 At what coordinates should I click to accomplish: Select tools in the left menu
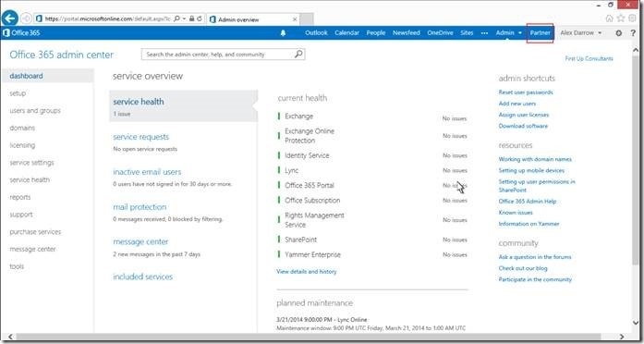pyautogui.click(x=17, y=266)
